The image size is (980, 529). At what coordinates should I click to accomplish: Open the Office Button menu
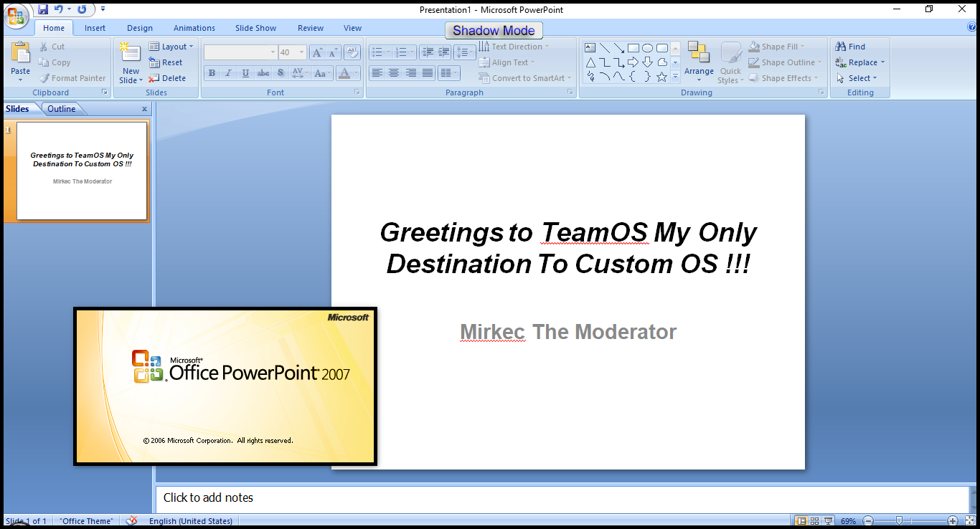17,16
